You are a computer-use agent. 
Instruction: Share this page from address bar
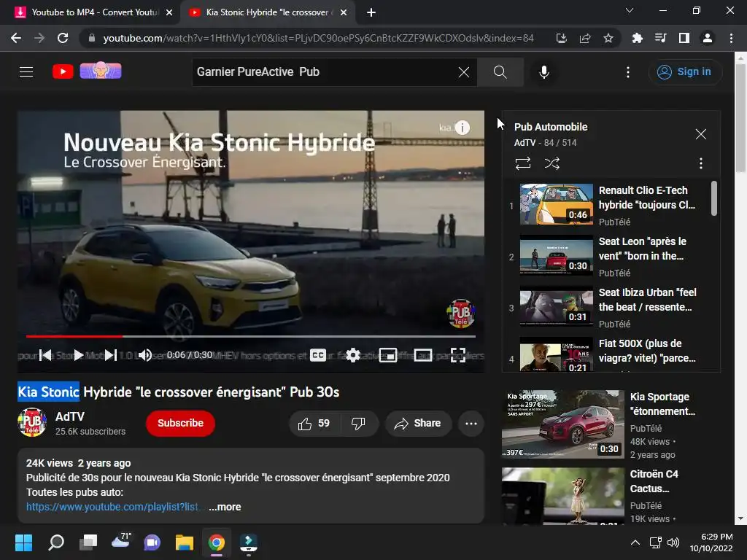click(585, 38)
